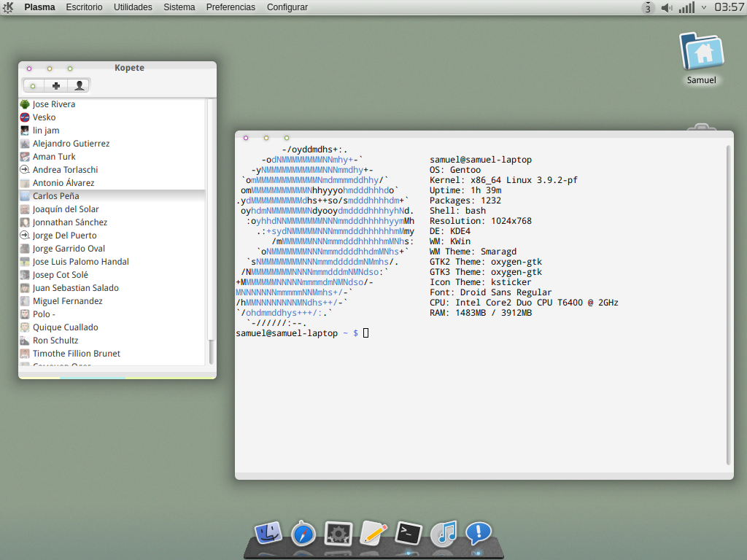Open the music note player in the dock
This screenshot has width=747, height=560.
[x=444, y=533]
